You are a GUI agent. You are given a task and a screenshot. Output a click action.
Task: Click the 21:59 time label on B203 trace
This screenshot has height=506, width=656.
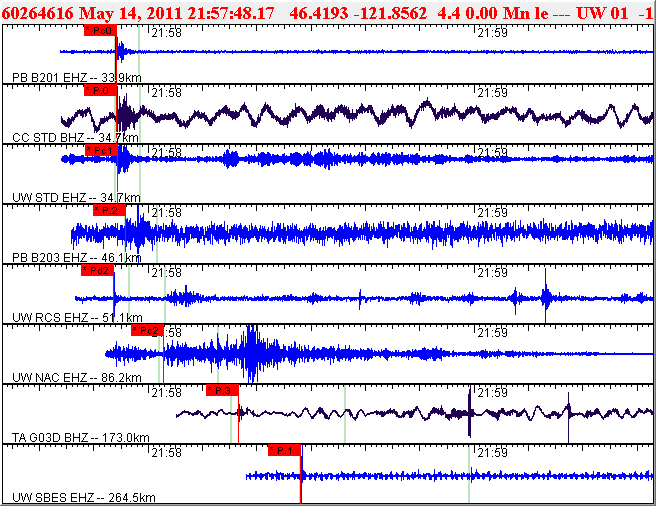pos(493,213)
